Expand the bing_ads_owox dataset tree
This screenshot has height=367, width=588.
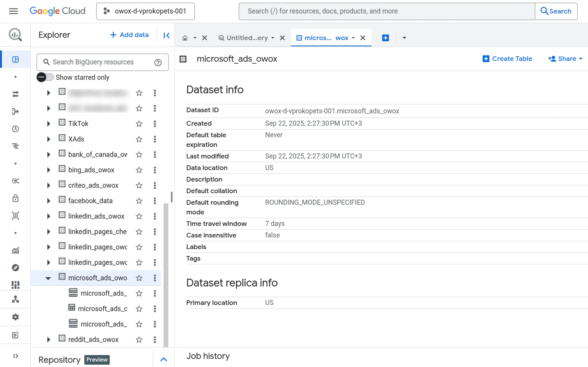[49, 170]
